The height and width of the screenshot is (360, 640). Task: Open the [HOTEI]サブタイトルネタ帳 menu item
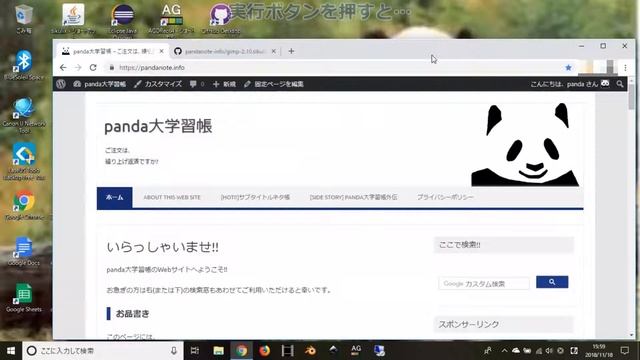(255, 198)
